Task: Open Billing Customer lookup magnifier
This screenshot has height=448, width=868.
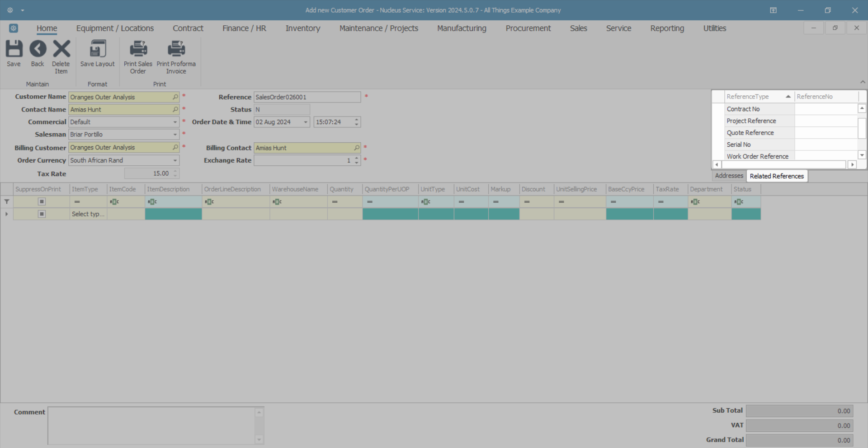Action: coord(175,147)
